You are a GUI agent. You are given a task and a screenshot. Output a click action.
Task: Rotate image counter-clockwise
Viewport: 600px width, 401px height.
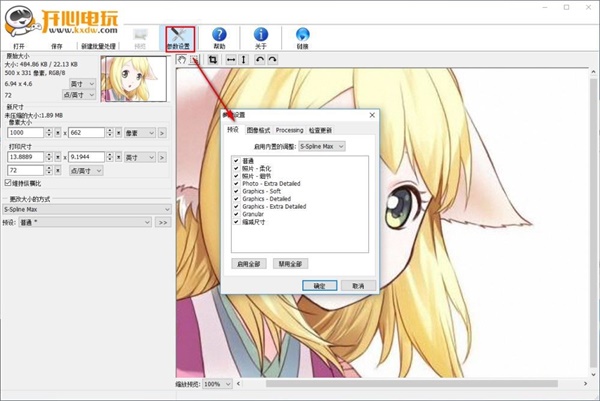pos(259,61)
